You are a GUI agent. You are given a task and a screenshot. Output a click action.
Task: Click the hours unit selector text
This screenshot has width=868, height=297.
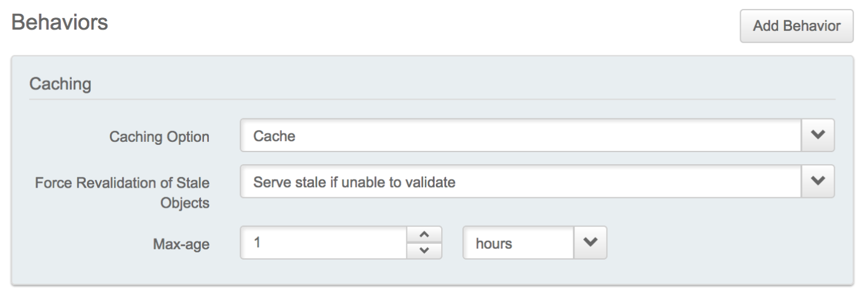click(494, 244)
